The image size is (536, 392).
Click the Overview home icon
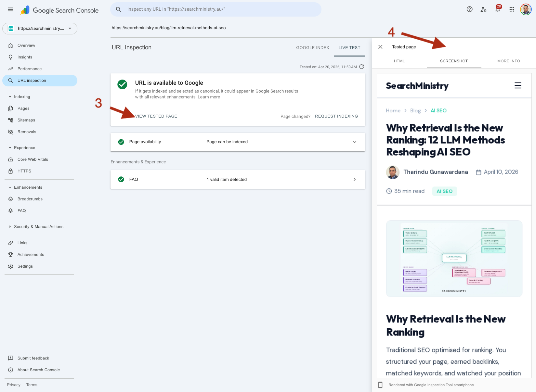point(11,45)
